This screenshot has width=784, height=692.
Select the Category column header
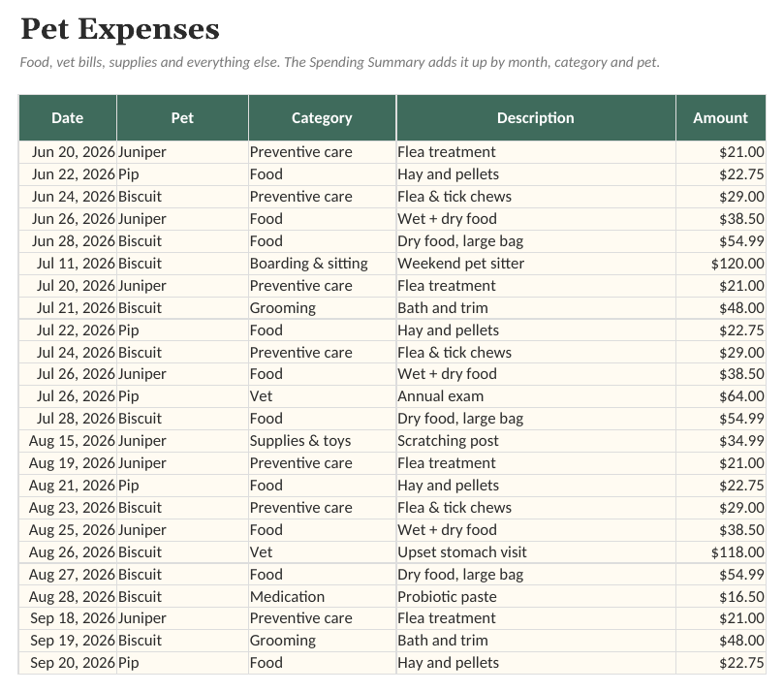point(322,118)
